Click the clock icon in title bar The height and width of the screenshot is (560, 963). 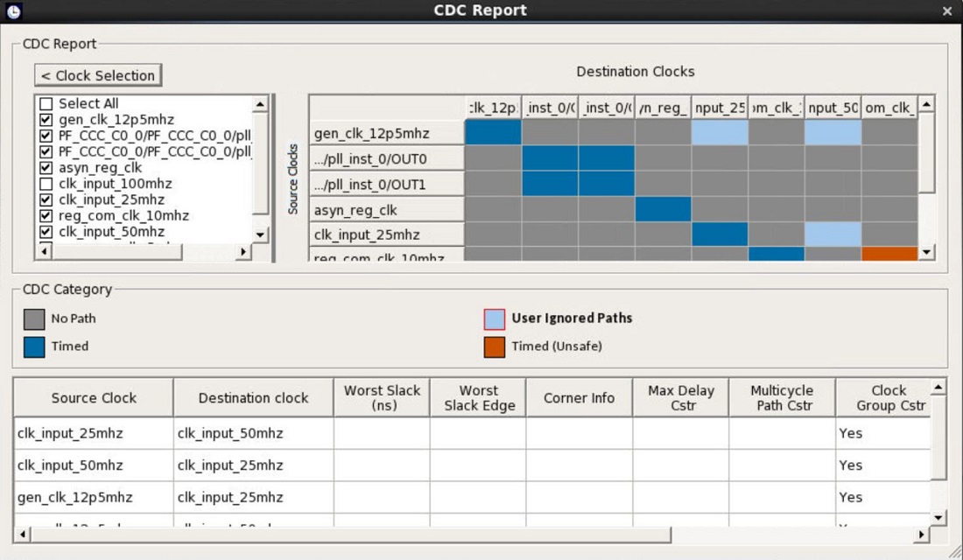click(13, 11)
